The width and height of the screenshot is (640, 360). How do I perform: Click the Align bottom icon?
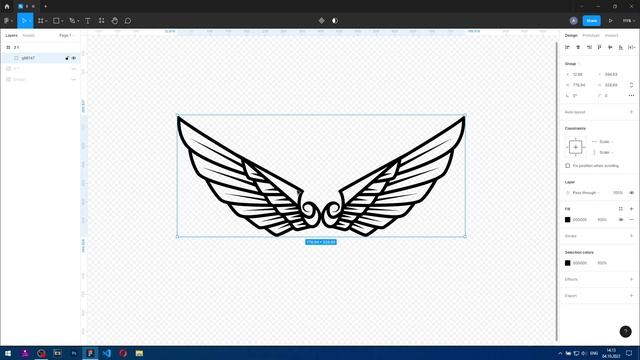point(620,47)
